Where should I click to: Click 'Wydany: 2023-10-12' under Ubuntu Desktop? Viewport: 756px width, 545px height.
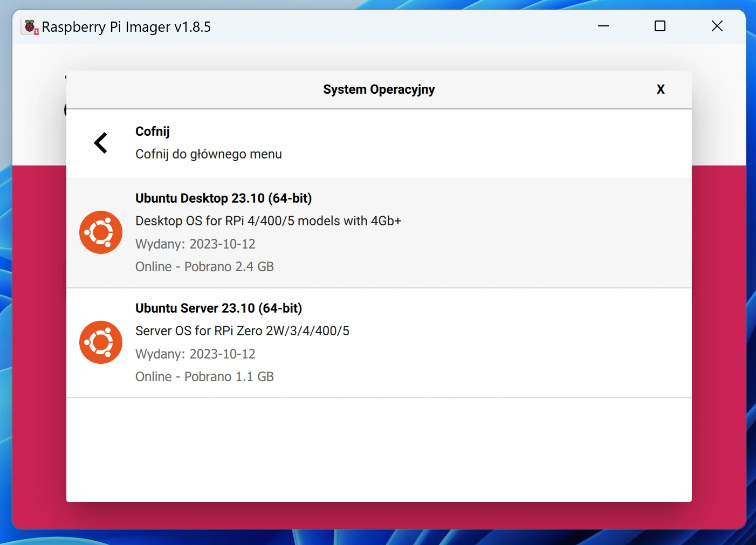pos(196,244)
